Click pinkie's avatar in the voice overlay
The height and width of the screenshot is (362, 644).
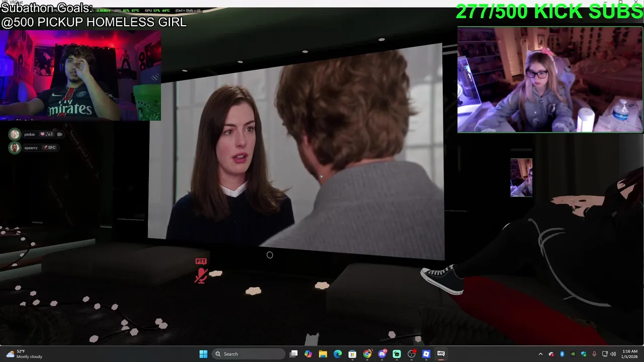coord(15,134)
